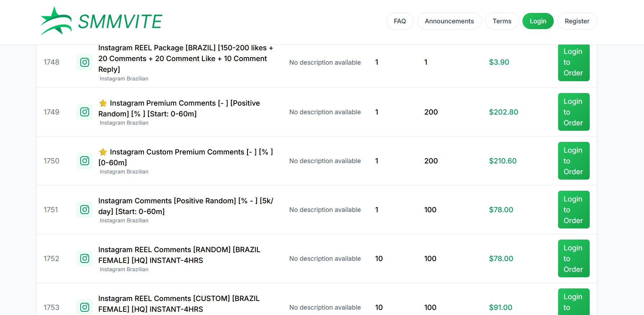Click Instagram icon for service 1752
The image size is (644, 315).
coord(85,259)
